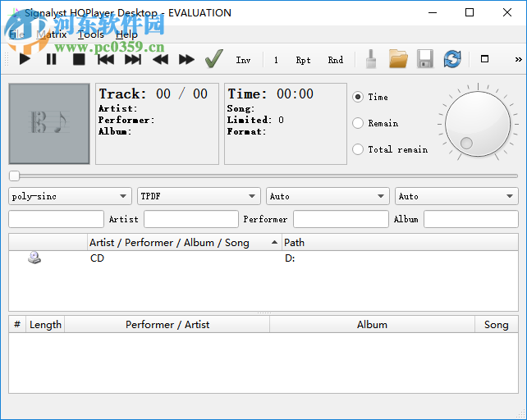
Task: Open the Tools menu
Action: pyautogui.click(x=91, y=34)
